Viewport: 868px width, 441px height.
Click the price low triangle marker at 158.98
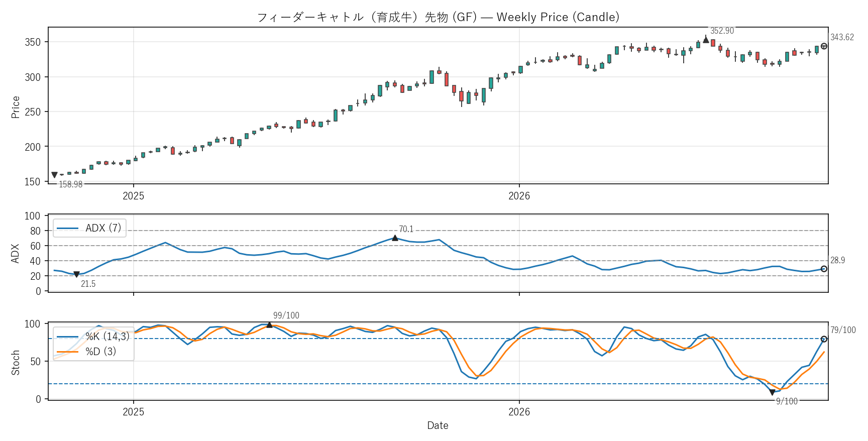(x=54, y=175)
